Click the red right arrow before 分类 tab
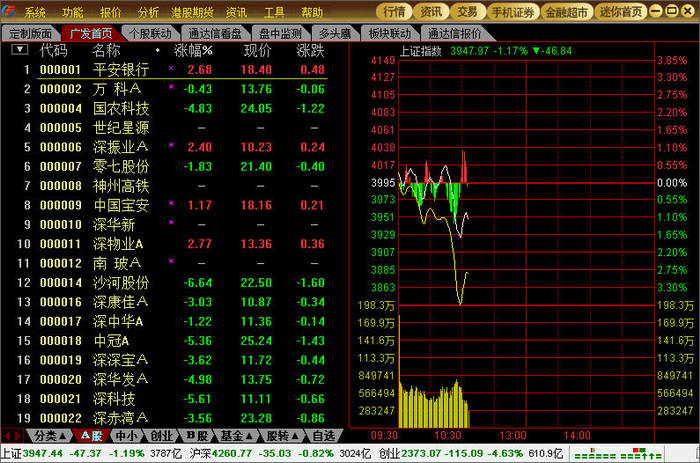 click(x=18, y=435)
